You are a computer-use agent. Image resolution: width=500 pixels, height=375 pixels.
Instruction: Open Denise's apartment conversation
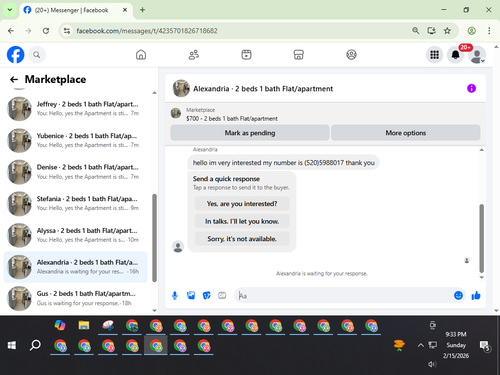pos(75,172)
